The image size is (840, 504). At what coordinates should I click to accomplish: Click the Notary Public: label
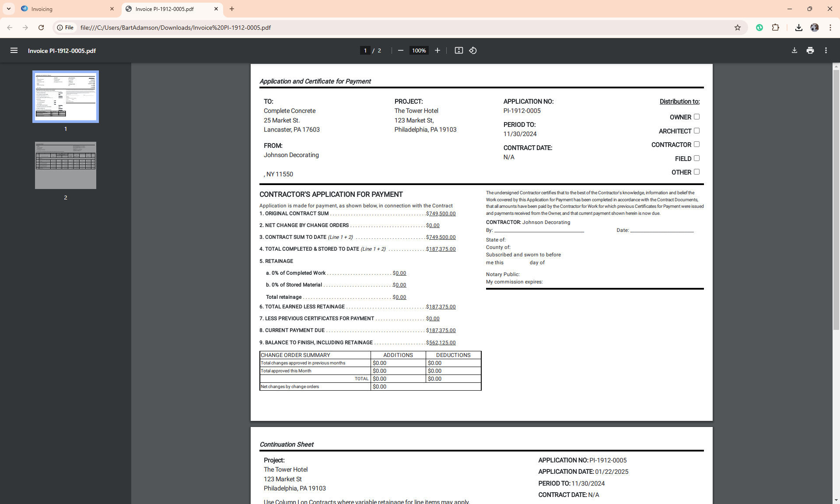pos(503,274)
